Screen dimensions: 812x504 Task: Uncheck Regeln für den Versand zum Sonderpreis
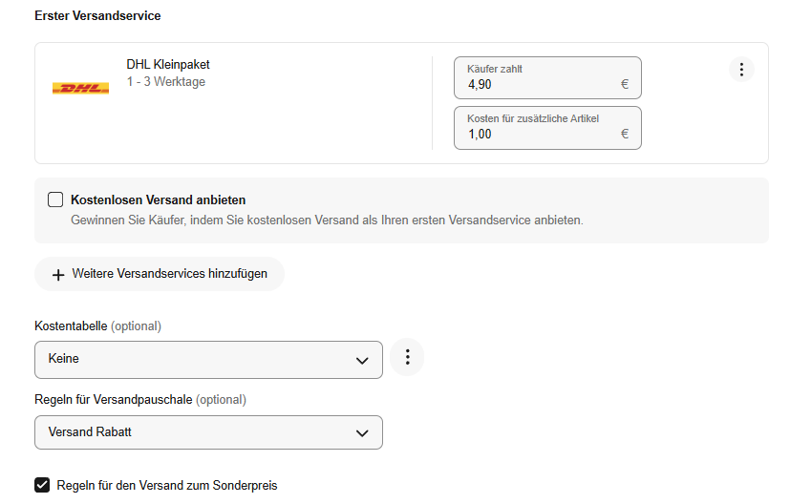tap(42, 485)
